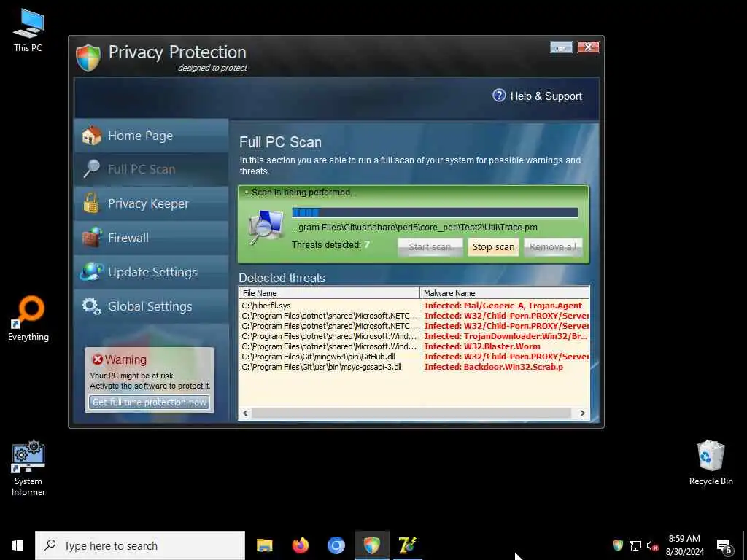Select the msys-gssapi-3.dll threat row

point(414,367)
